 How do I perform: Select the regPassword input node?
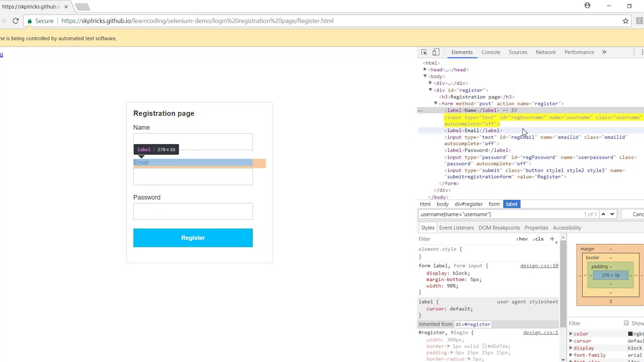540,160
